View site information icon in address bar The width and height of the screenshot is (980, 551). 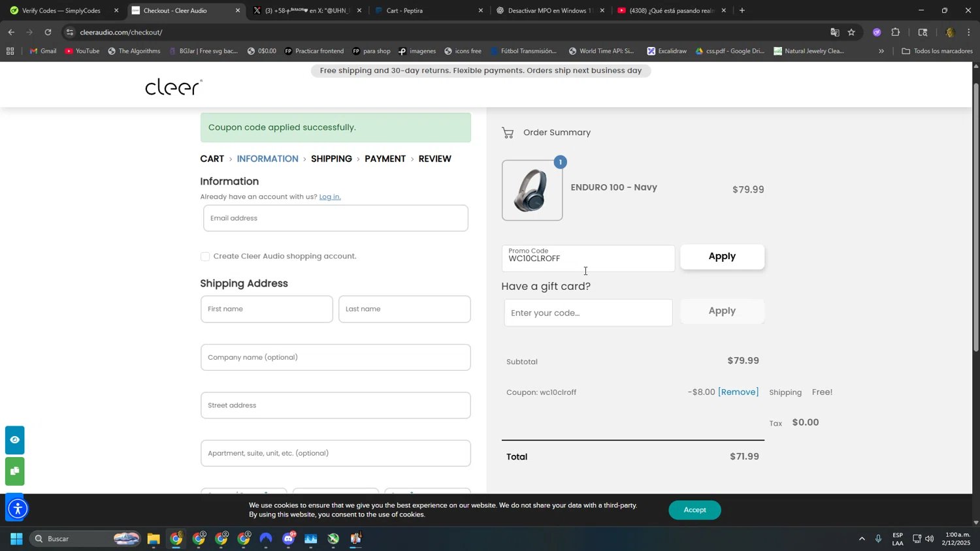pos(70,32)
